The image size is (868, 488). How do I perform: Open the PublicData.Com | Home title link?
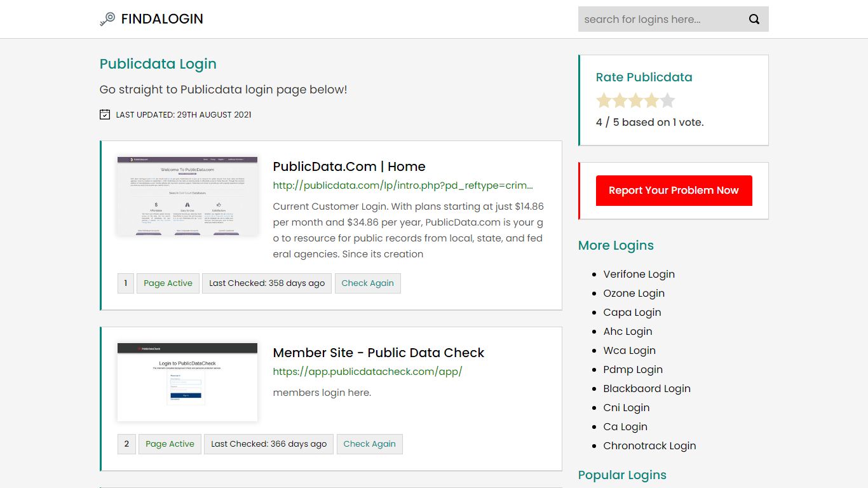[349, 166]
